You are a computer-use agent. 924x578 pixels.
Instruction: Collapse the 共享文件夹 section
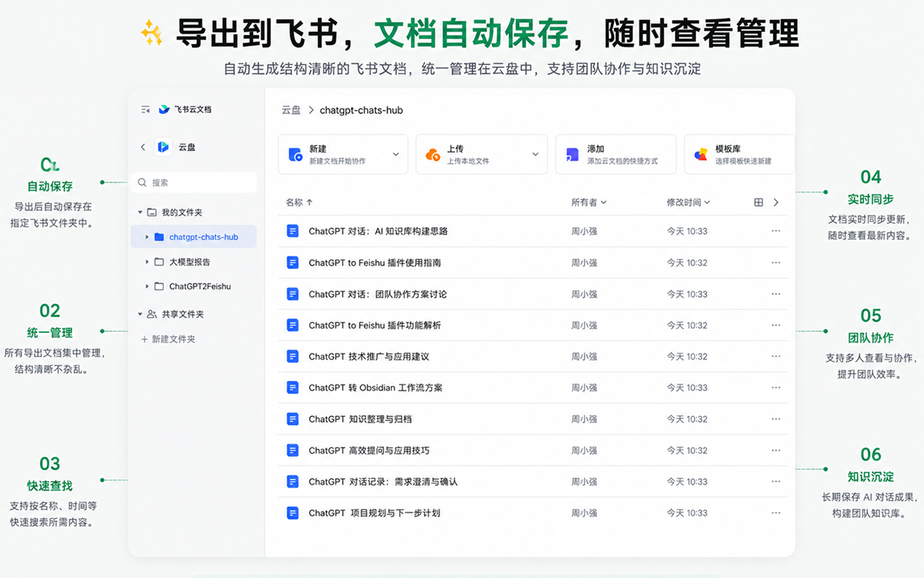pyautogui.click(x=140, y=314)
